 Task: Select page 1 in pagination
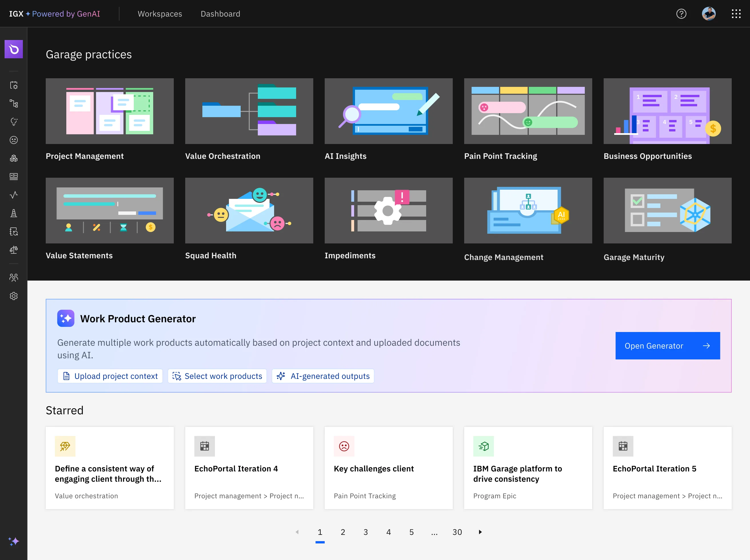coord(320,532)
